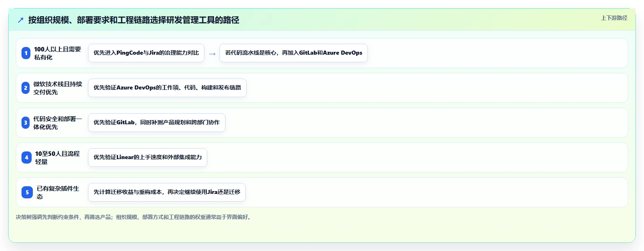Select the 上下游路径 label in the header
644x251 pixels.
coord(614,18)
